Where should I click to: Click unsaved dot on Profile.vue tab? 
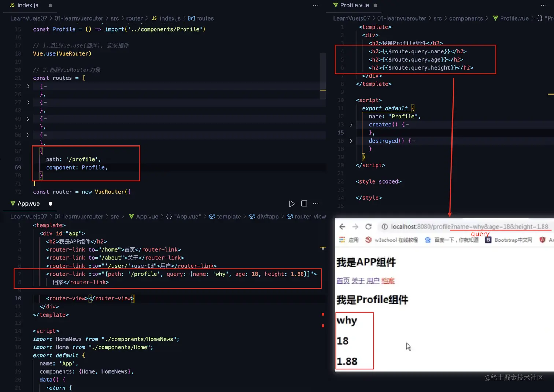(x=375, y=5)
